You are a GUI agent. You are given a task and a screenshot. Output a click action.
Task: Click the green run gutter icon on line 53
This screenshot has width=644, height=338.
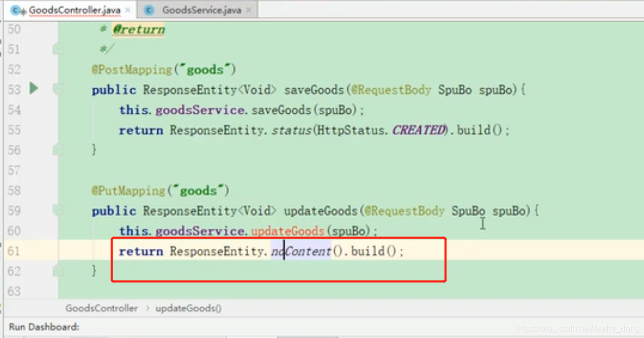coord(34,88)
